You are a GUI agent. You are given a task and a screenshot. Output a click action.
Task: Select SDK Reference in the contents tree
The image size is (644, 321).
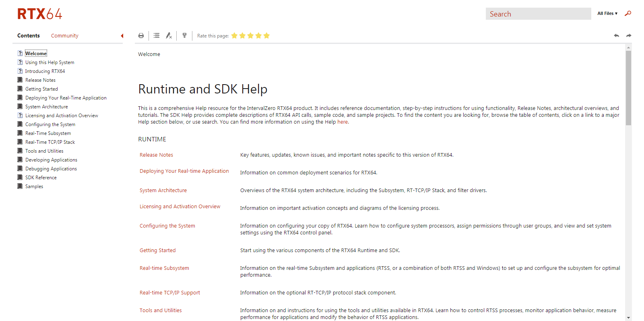click(x=41, y=178)
